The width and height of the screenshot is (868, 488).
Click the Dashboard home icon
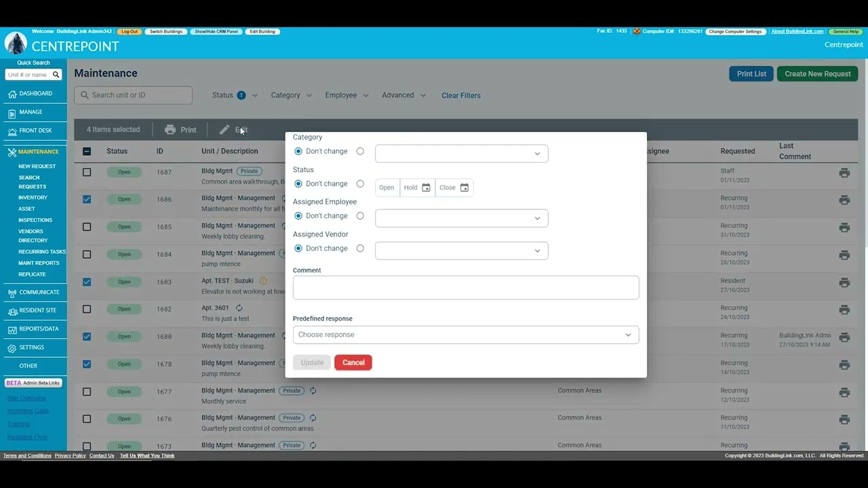click(12, 94)
